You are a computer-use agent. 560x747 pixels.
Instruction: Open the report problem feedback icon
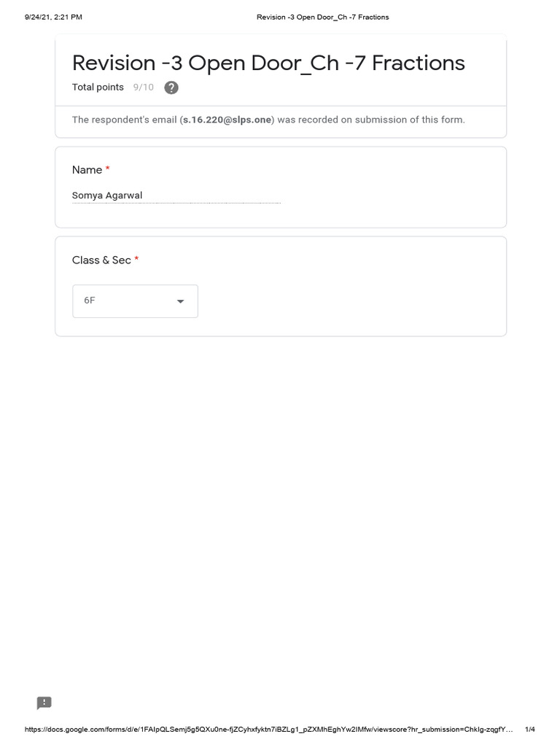[44, 703]
